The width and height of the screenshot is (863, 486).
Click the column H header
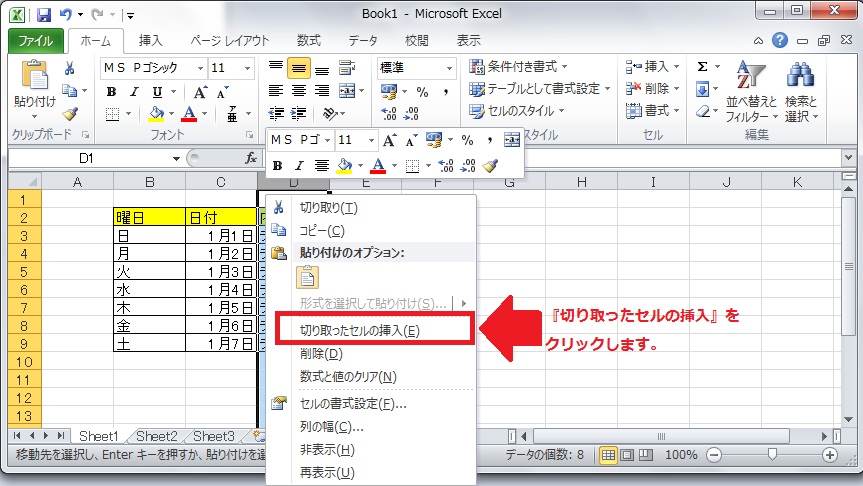point(581,182)
